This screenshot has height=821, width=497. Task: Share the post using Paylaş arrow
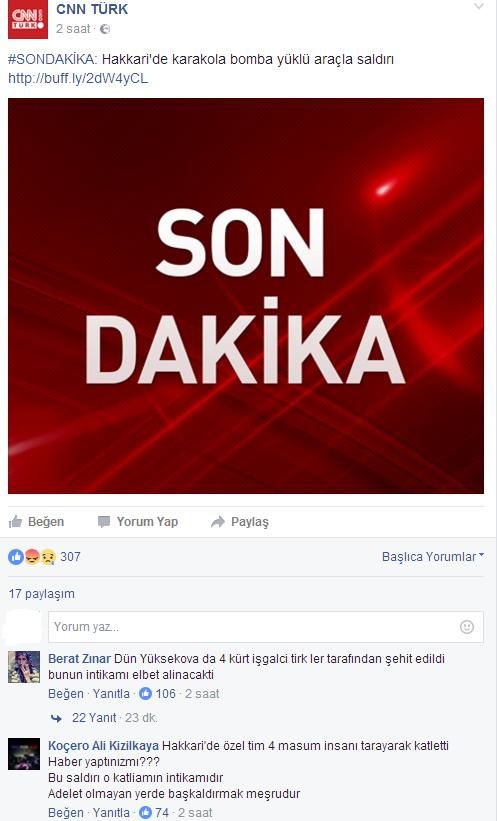click(x=240, y=522)
